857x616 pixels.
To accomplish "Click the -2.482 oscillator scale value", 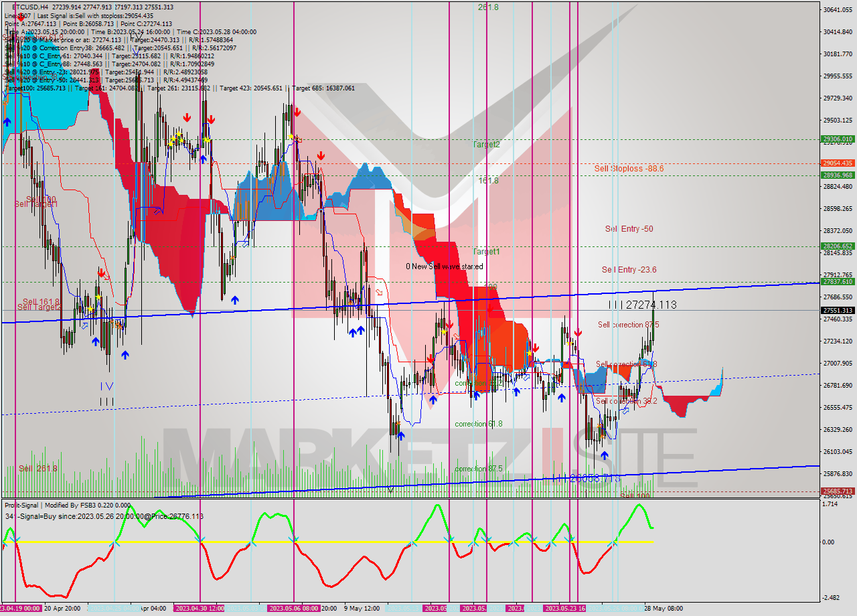I will pyautogui.click(x=832, y=597).
